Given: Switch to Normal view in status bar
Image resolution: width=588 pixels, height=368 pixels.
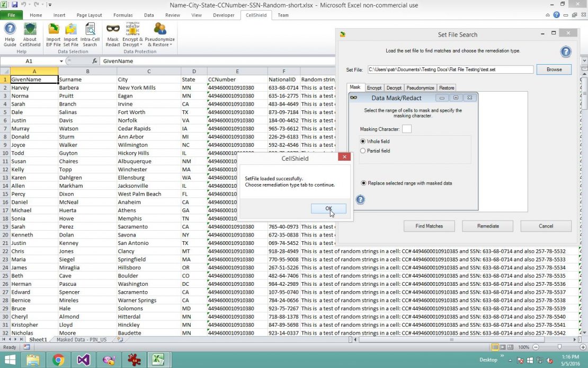Looking at the screenshot, I should [x=495, y=347].
